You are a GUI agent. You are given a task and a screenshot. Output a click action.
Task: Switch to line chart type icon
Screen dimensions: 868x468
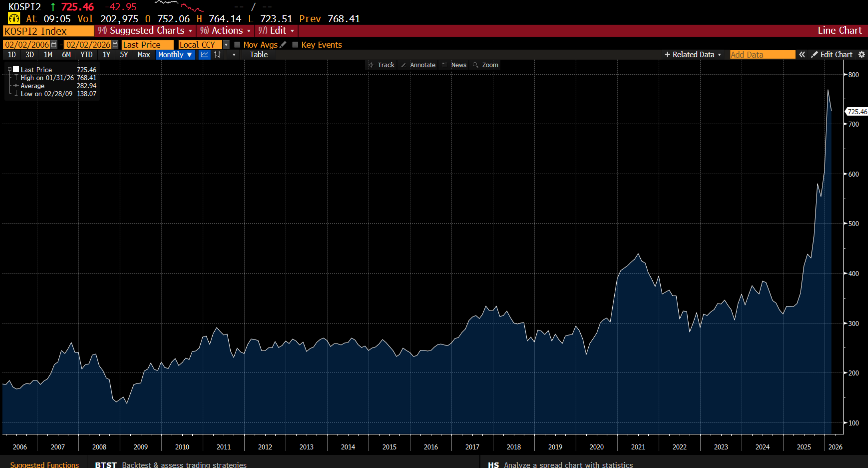(204, 55)
